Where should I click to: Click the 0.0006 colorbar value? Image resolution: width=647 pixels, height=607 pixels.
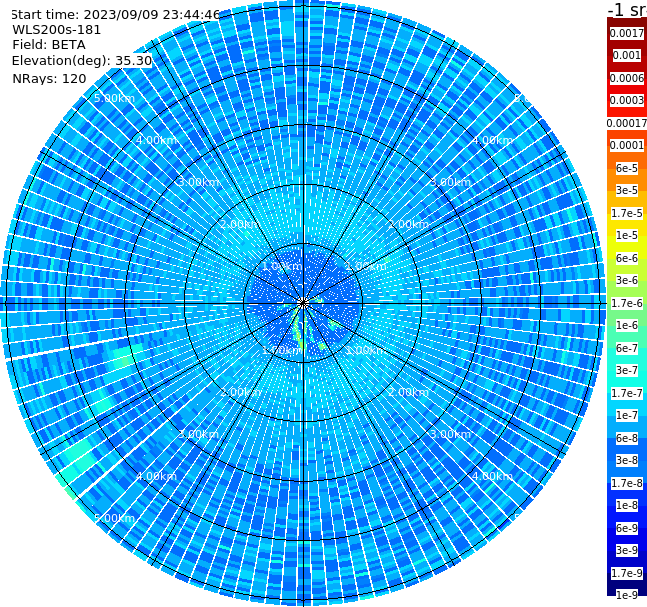pyautogui.click(x=627, y=78)
